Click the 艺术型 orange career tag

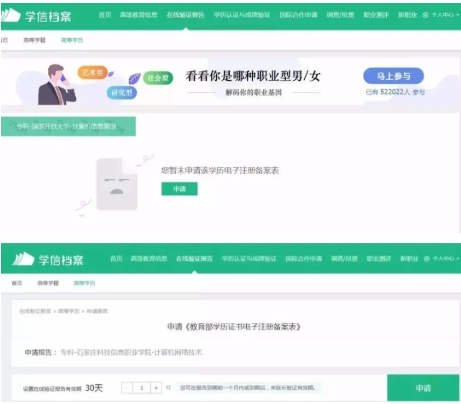(x=93, y=72)
